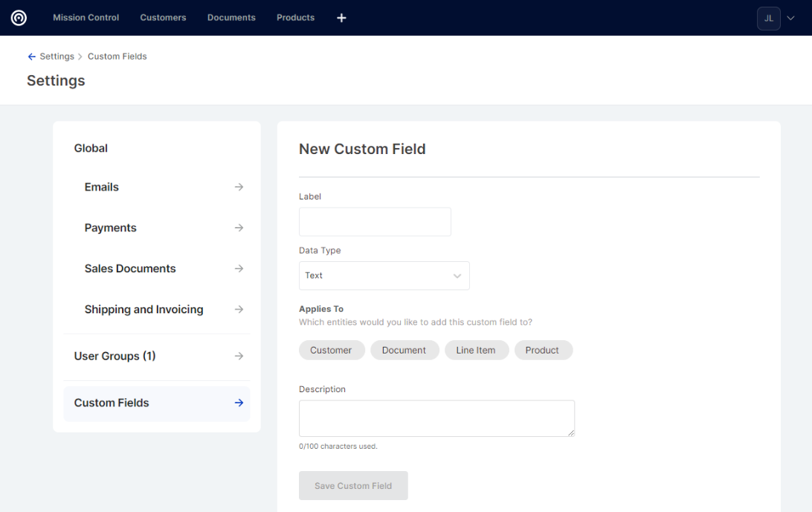Image resolution: width=812 pixels, height=512 pixels.
Task: Open Mission Control in the top navigation
Action: tap(86, 18)
